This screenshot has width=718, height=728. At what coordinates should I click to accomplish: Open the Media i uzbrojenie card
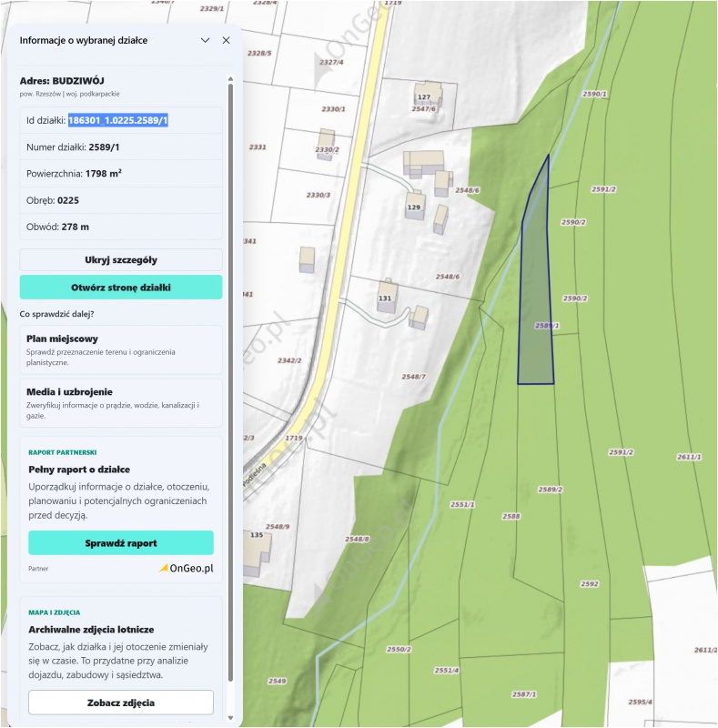point(121,403)
